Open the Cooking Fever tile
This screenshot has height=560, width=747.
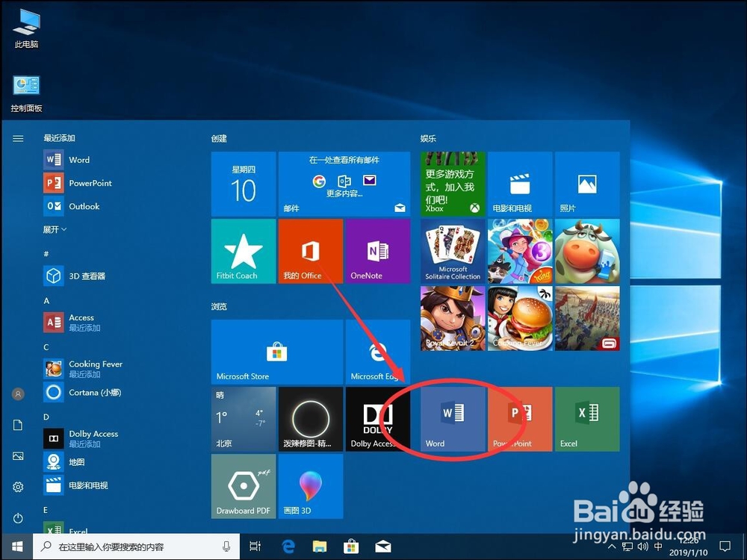(x=520, y=319)
